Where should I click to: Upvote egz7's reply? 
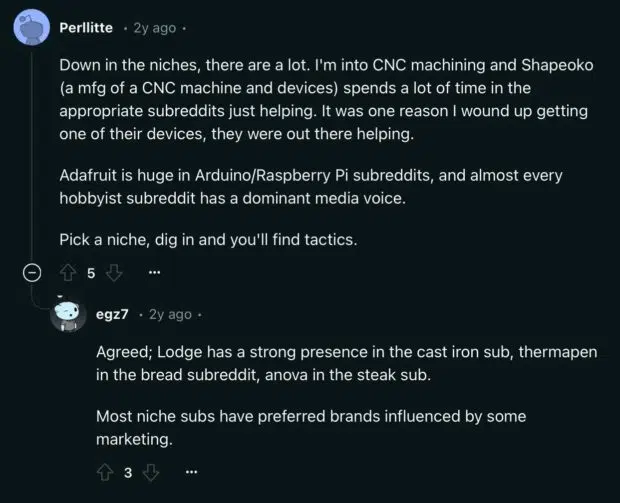click(x=104, y=472)
